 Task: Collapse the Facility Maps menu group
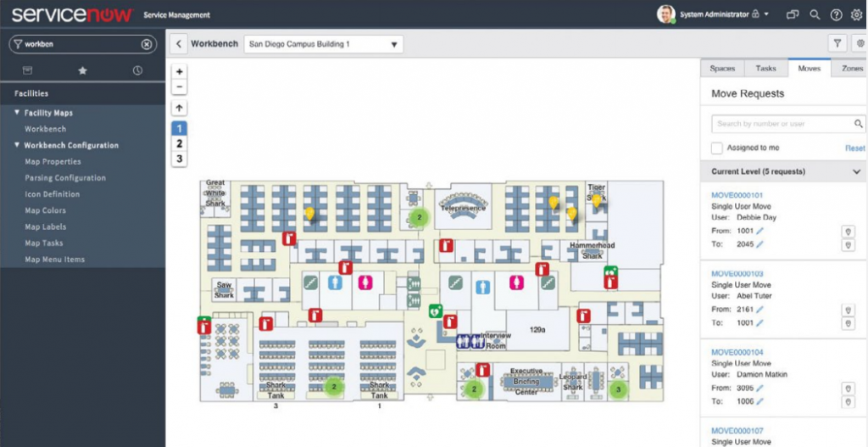(17, 113)
